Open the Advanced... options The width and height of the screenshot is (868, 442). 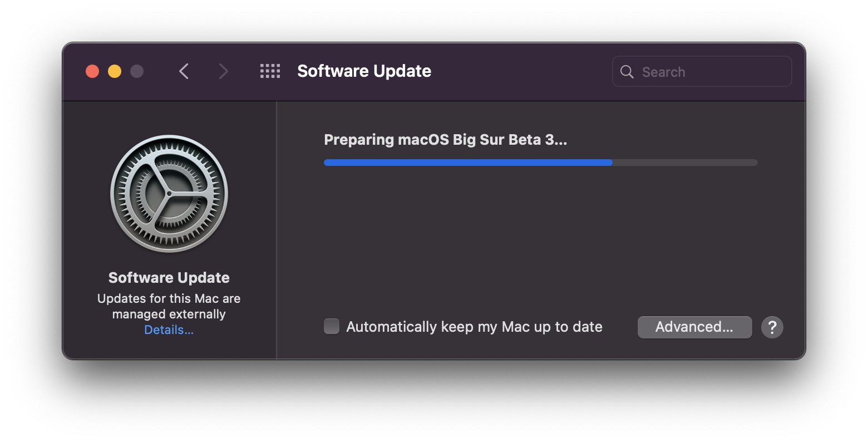point(694,327)
